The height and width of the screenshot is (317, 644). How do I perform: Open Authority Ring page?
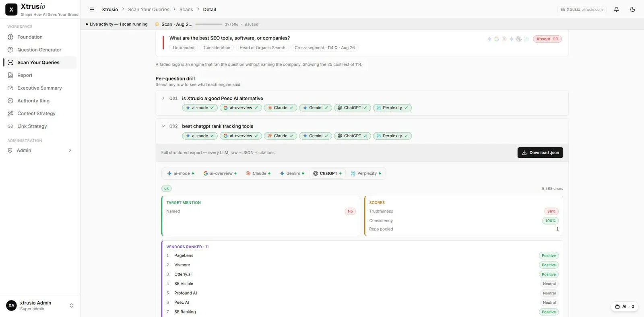[40, 101]
